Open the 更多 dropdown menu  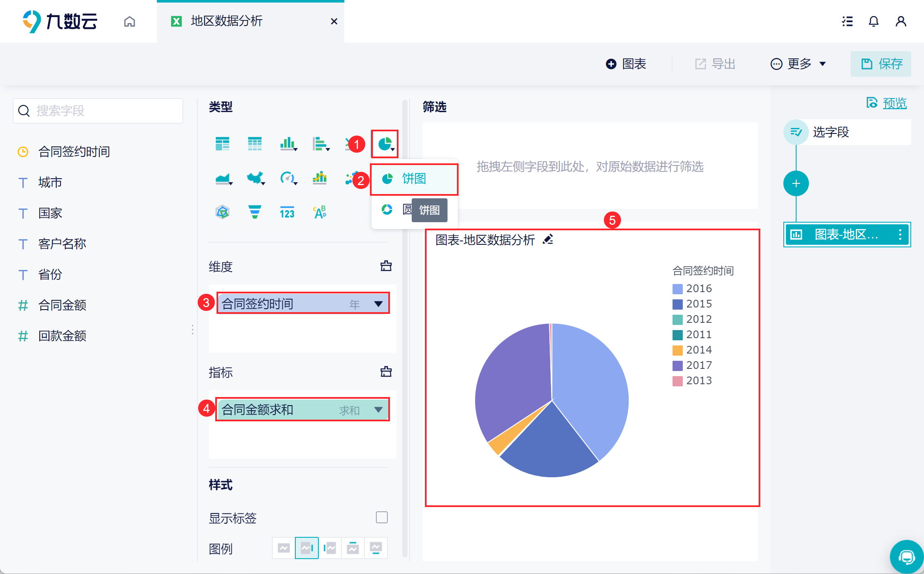(798, 64)
